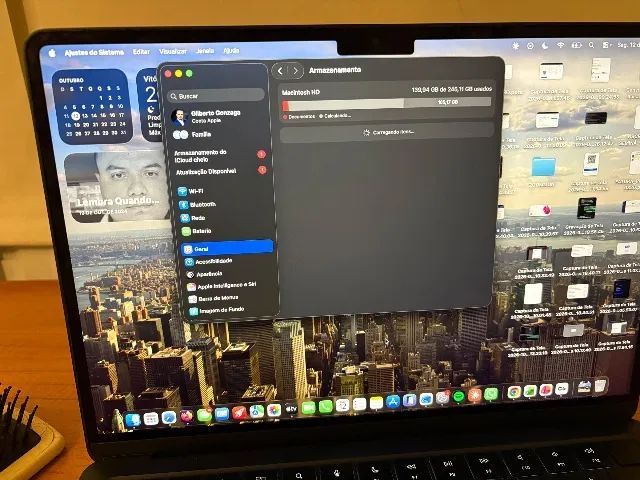Open Armazenamento do iCloud cheio alert
The image size is (640, 480).
[x=220, y=156]
